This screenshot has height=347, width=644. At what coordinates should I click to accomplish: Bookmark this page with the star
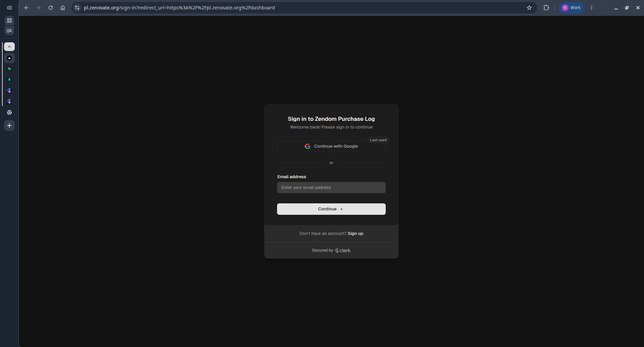coord(529,8)
